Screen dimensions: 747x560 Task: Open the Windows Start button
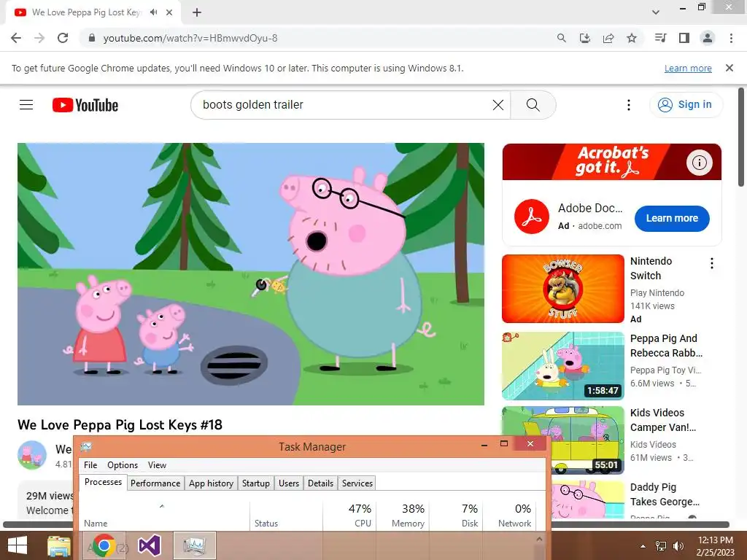(17, 545)
